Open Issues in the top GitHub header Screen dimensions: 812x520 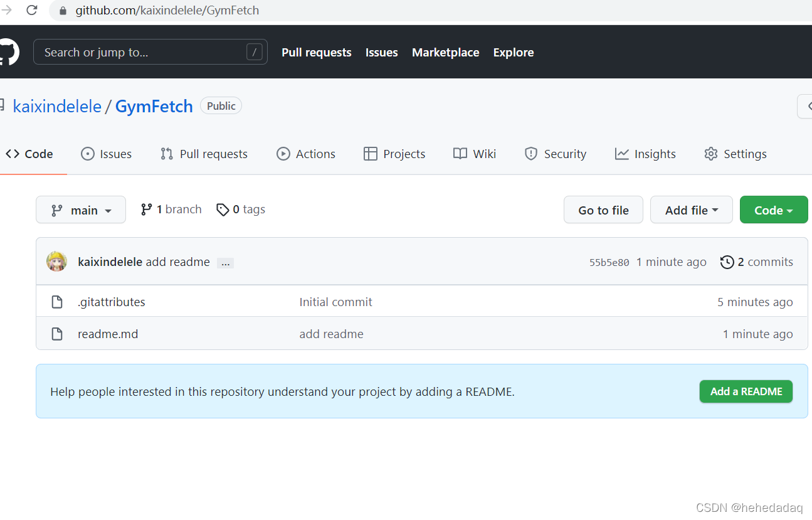pyautogui.click(x=382, y=53)
